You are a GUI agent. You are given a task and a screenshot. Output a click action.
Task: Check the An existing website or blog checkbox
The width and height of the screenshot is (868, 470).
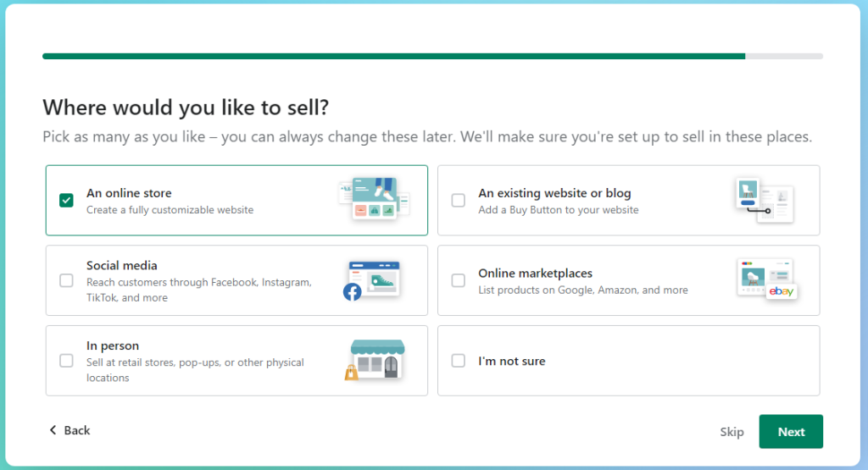pyautogui.click(x=459, y=201)
